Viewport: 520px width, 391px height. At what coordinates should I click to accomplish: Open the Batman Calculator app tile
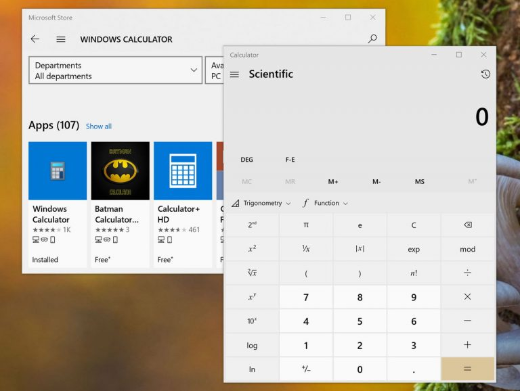pyautogui.click(x=120, y=204)
